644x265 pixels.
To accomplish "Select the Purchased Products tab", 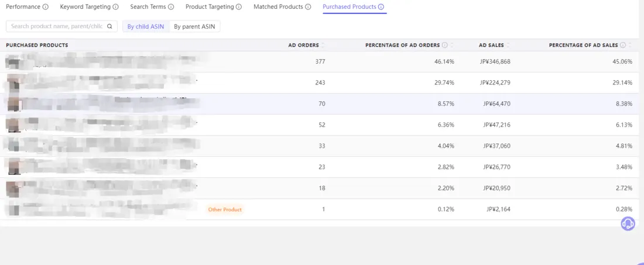I will pos(349,7).
